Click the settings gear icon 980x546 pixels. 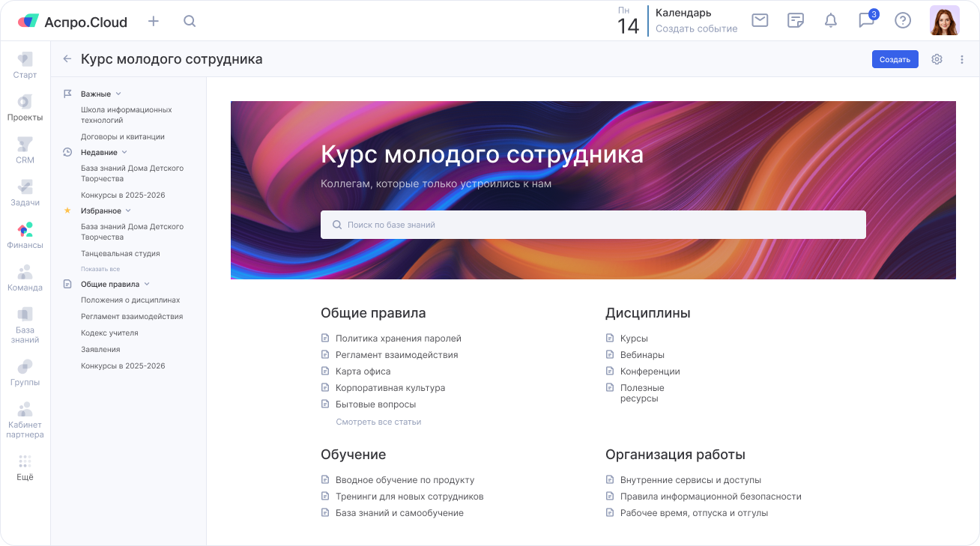(x=937, y=59)
